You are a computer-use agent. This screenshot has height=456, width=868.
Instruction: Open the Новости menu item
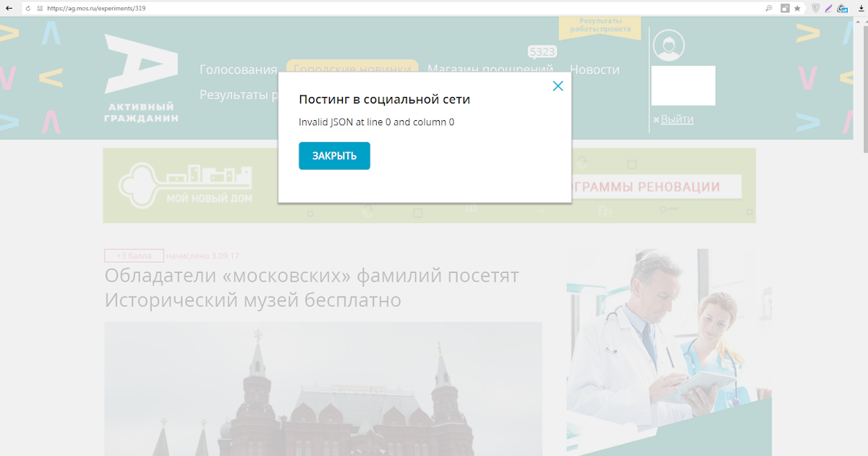pyautogui.click(x=595, y=69)
